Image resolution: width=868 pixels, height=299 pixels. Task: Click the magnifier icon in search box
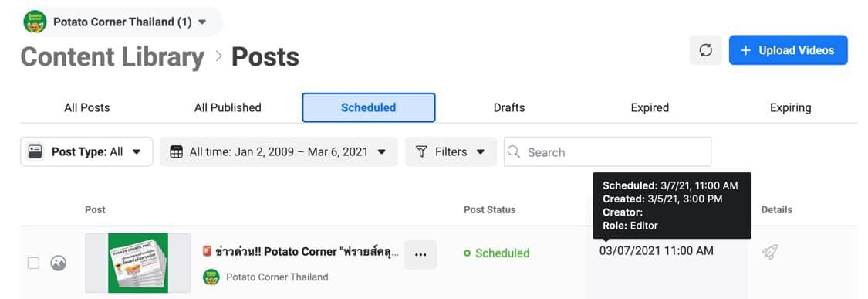pos(514,152)
